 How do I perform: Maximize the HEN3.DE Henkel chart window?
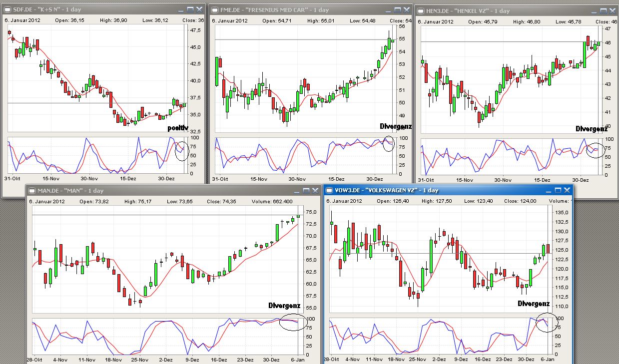point(605,10)
